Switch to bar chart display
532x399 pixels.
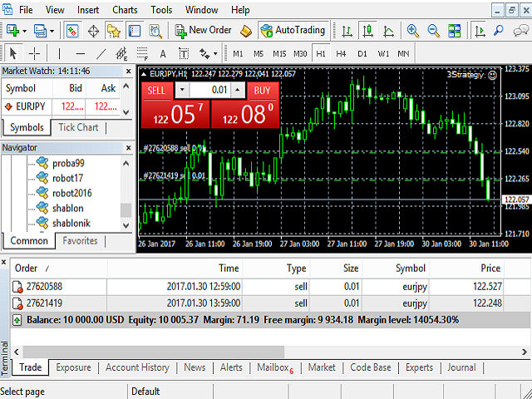coord(347,31)
